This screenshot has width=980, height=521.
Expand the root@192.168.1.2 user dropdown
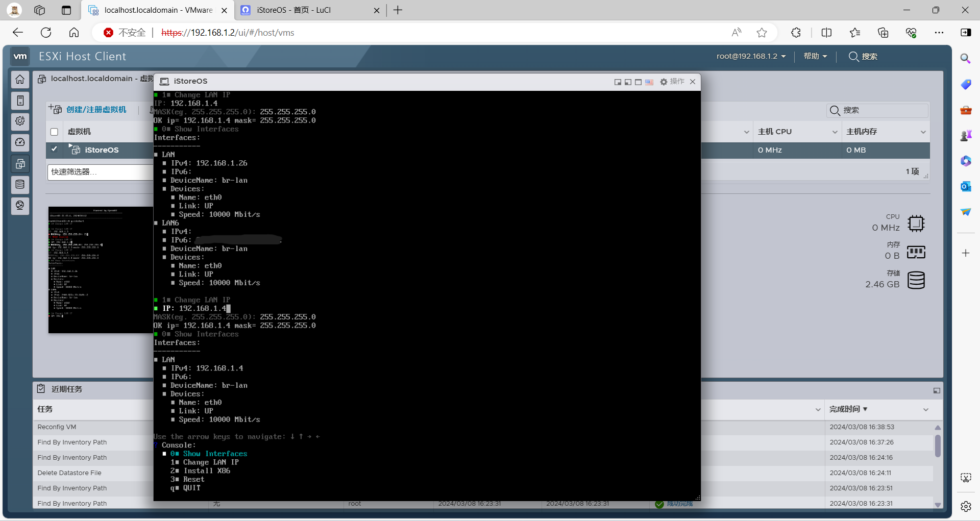751,57
